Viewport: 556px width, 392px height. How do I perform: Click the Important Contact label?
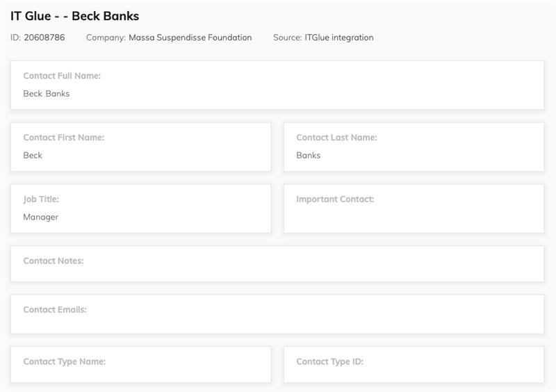335,199
